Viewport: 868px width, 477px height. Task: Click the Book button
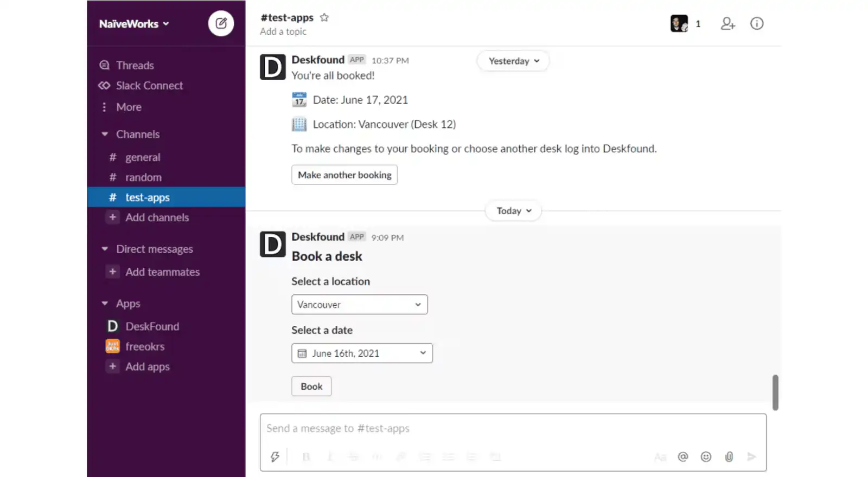pyautogui.click(x=311, y=386)
